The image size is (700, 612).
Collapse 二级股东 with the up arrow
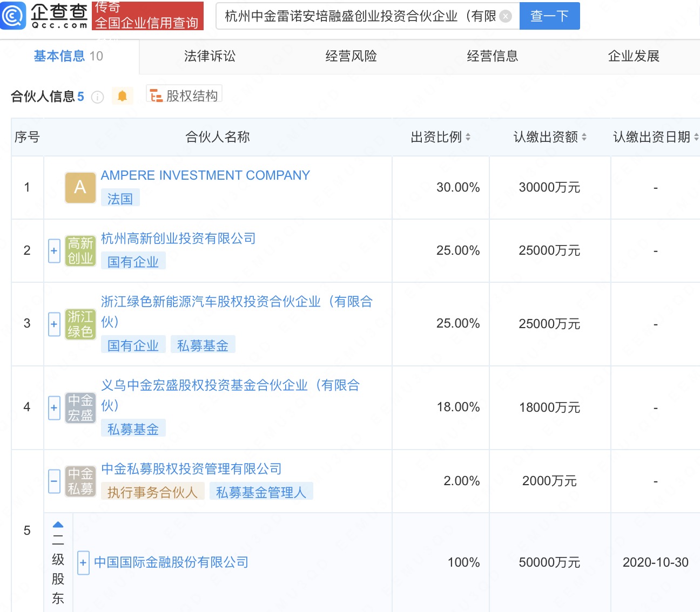pyautogui.click(x=58, y=525)
